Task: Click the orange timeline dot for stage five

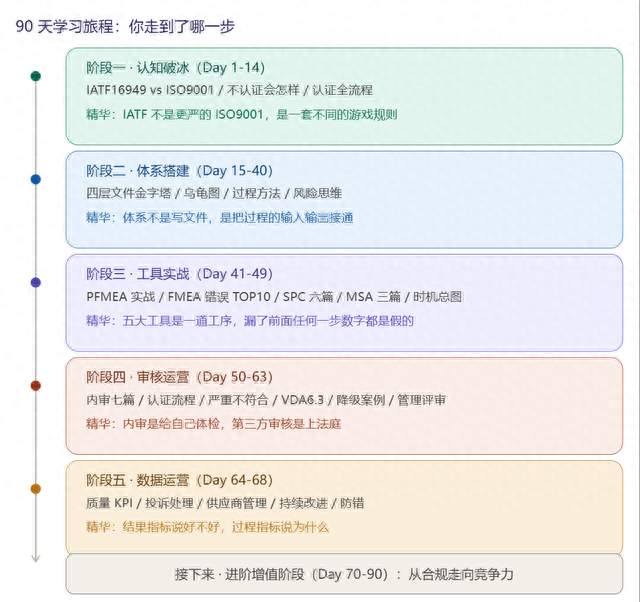Action: 36,489
